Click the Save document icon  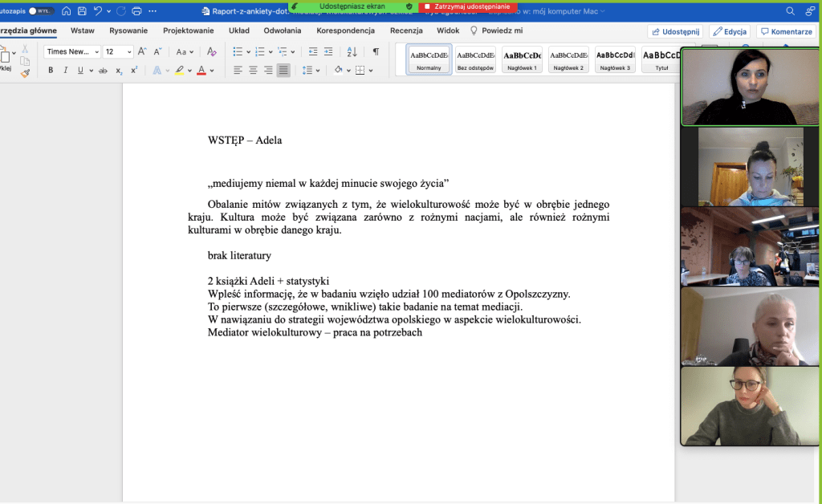(82, 11)
